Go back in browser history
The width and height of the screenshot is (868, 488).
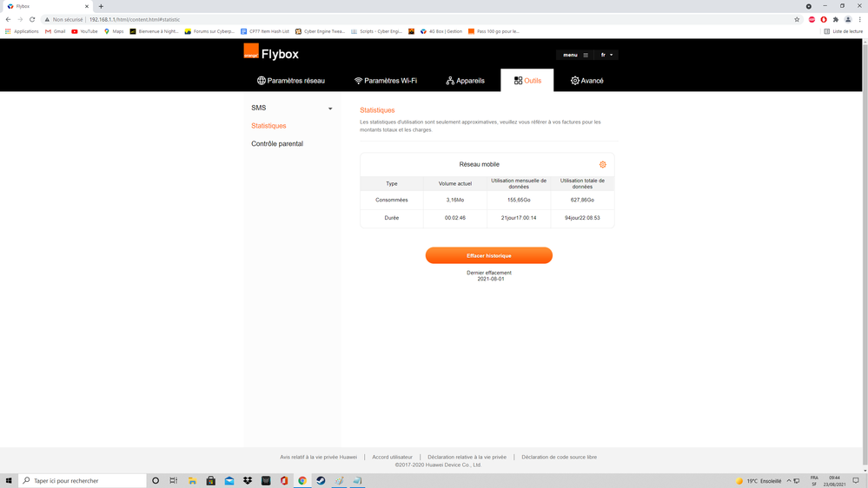coord(9,19)
